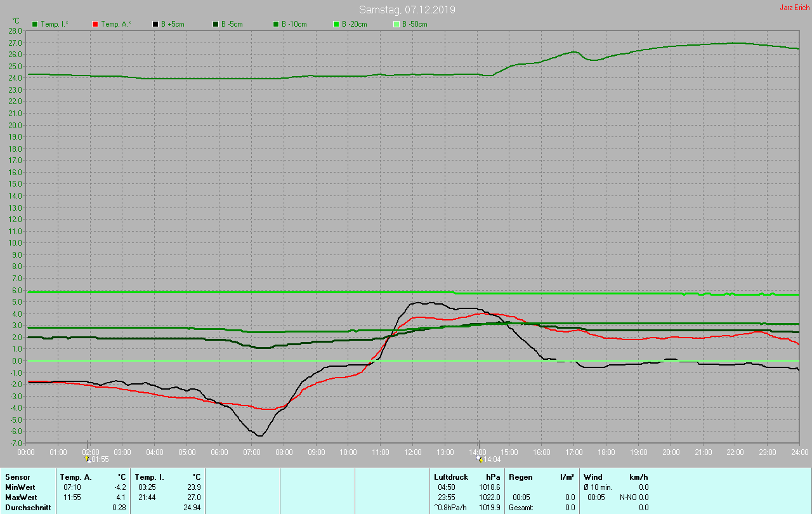This screenshot has height=514, width=812.
Task: Click the 'Wind' header
Action: point(593,477)
